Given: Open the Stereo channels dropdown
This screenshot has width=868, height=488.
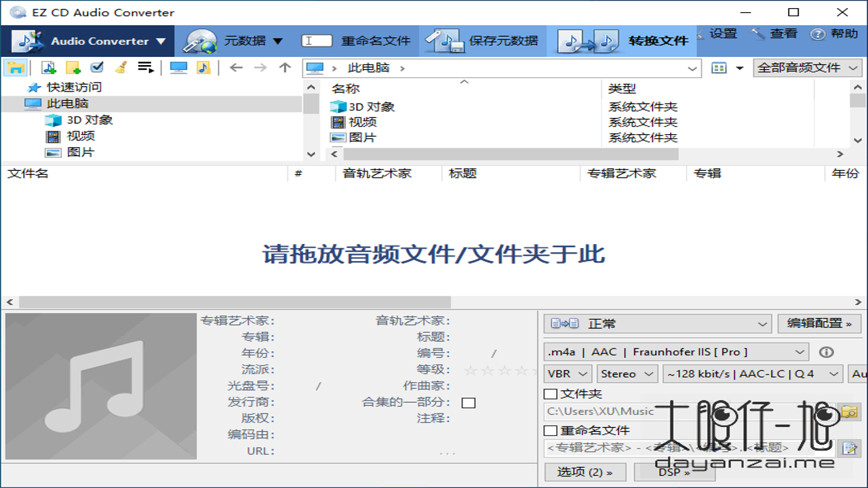Looking at the screenshot, I should click(627, 374).
